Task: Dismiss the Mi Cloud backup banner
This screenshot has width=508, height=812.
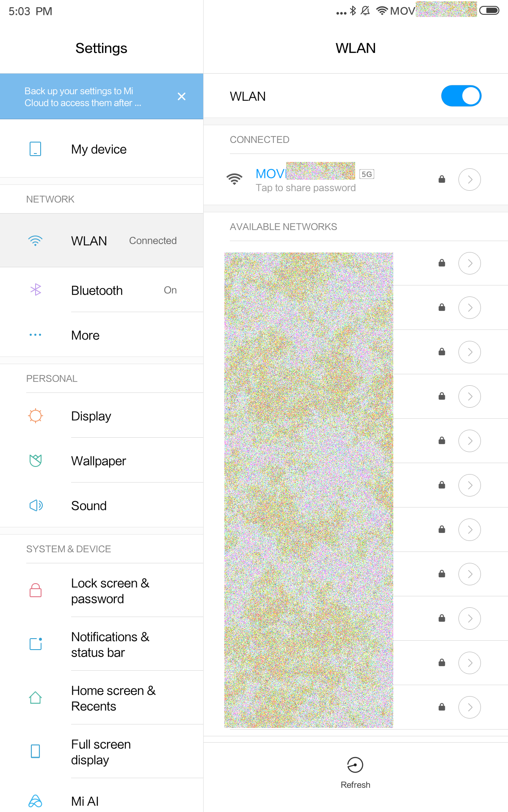Action: 182,96
